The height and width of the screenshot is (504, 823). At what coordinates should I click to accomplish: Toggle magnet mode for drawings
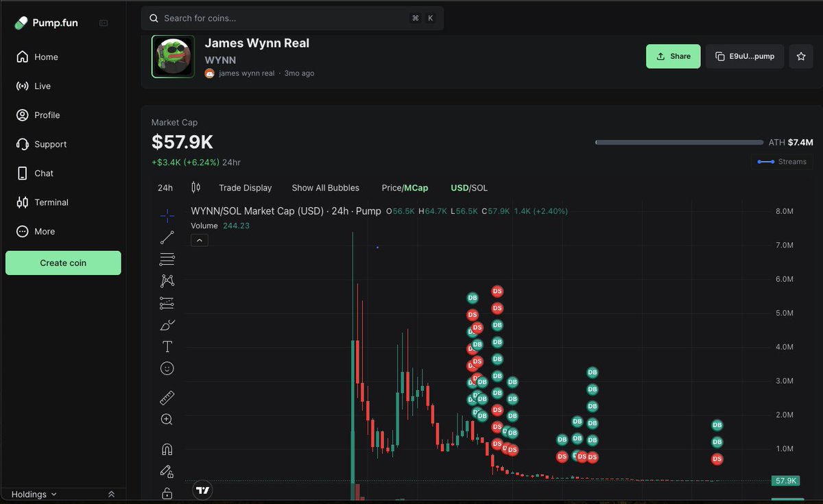tap(167, 449)
